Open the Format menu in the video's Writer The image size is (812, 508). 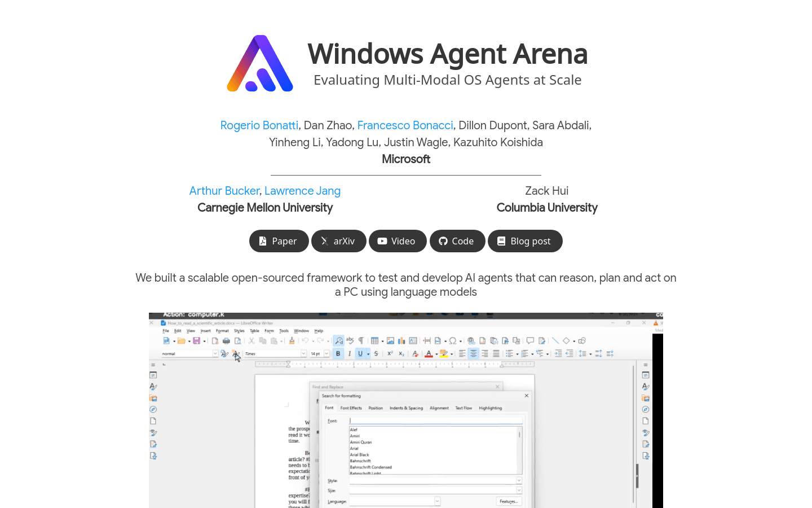(222, 331)
